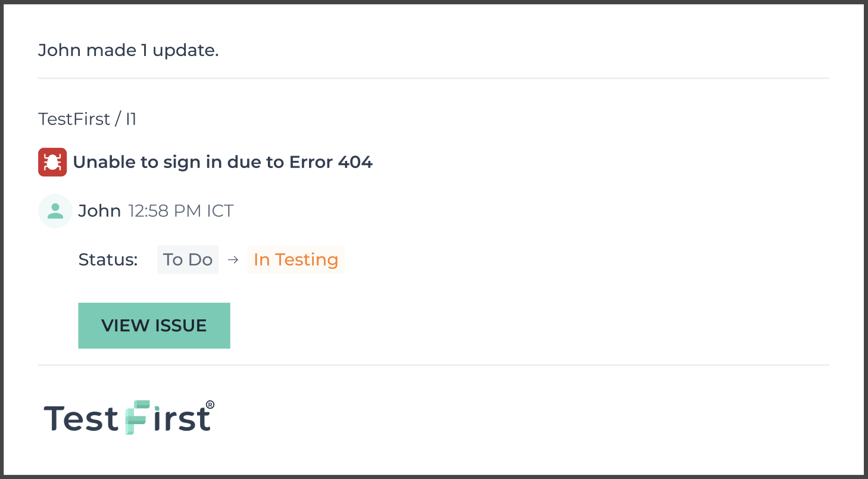This screenshot has width=868, height=479.
Task: Click the 12:58 PM ICT timestamp
Action: 181,211
